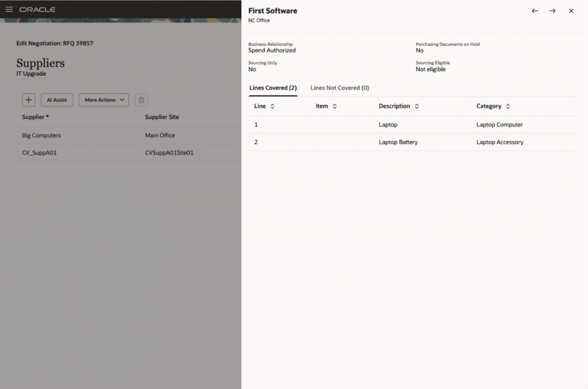The height and width of the screenshot is (389, 588).
Task: Click line 2 number cell
Action: (x=256, y=142)
